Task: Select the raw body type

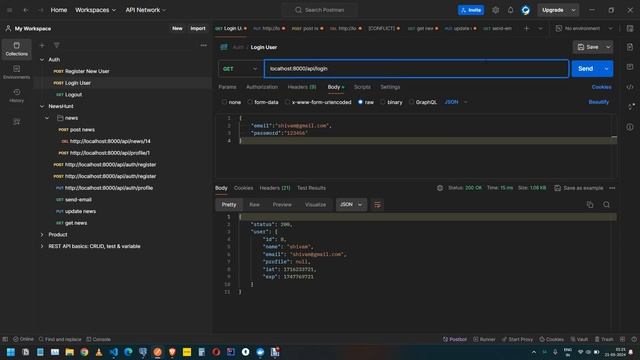Action: pyautogui.click(x=365, y=102)
